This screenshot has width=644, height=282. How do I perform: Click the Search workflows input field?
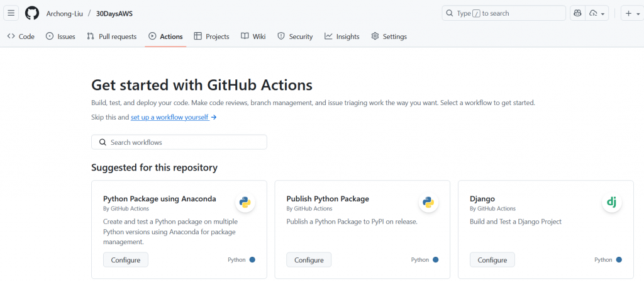(x=179, y=142)
